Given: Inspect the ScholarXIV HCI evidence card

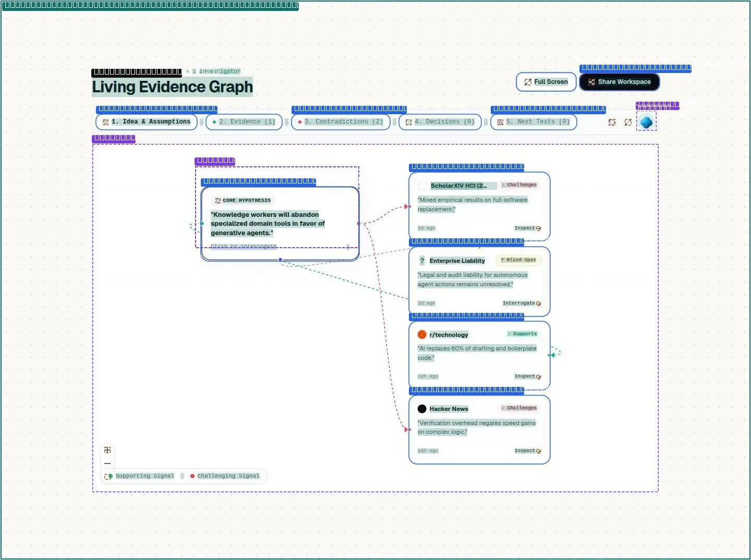Looking at the screenshot, I should (527, 228).
